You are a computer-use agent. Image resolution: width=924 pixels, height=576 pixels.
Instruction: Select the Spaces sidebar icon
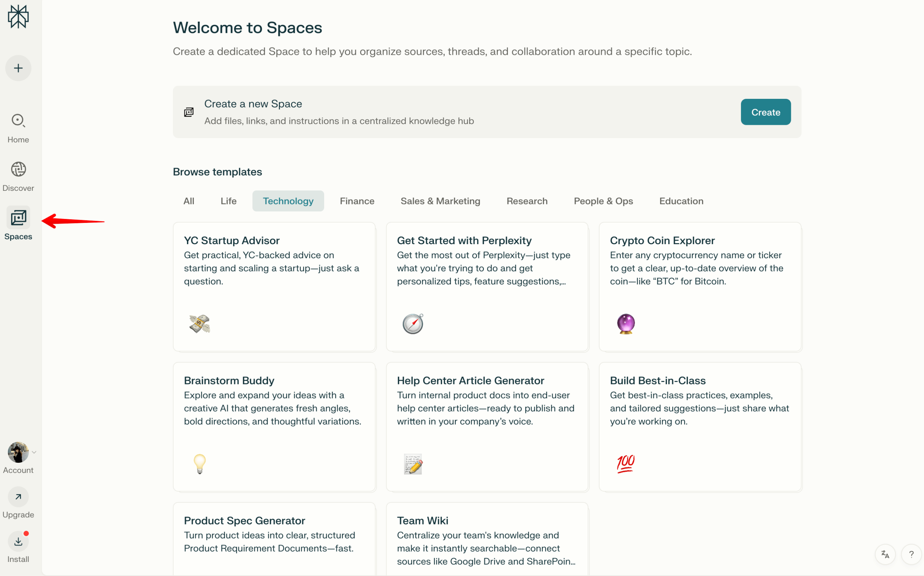pos(18,217)
